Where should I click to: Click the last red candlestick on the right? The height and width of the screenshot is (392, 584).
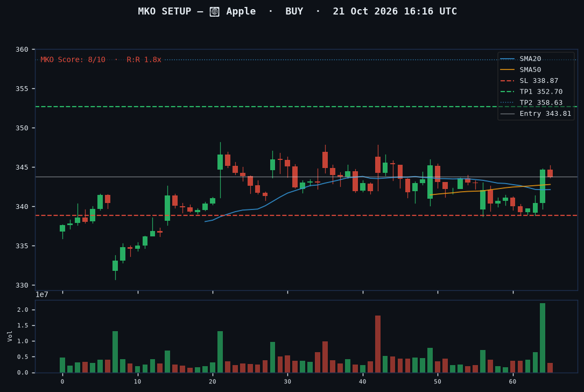[x=550, y=173]
